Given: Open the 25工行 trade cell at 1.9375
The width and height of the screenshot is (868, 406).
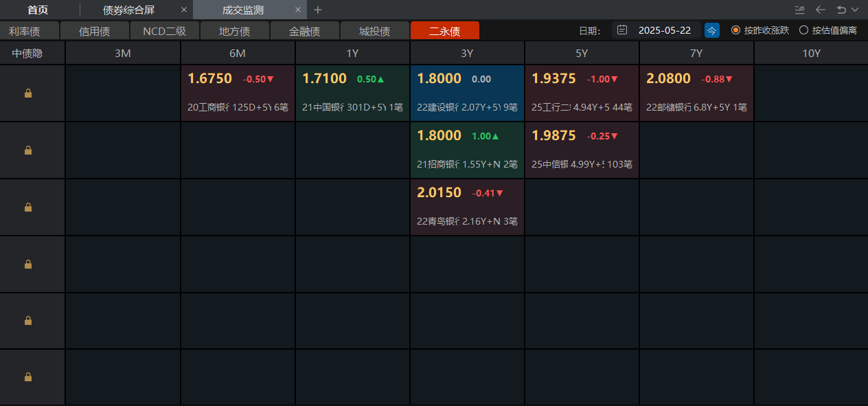Looking at the screenshot, I should pos(582,93).
